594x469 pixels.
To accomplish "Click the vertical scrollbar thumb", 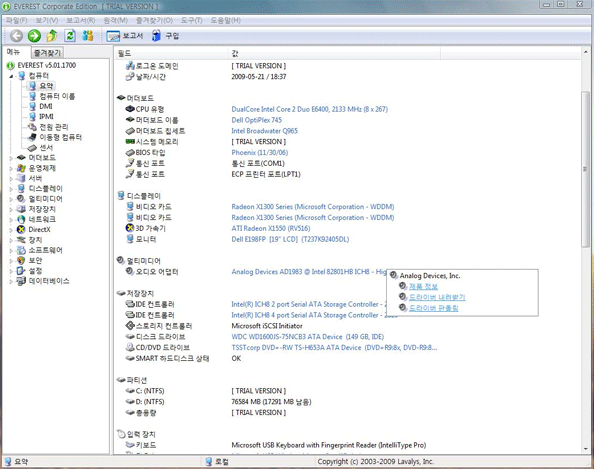I will click(x=585, y=169).
